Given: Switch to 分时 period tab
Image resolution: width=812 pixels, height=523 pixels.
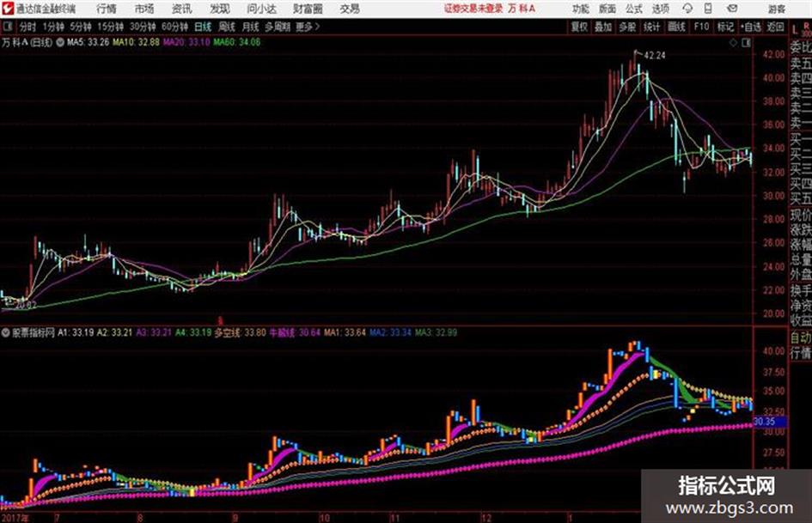Looking at the screenshot, I should click(27, 27).
